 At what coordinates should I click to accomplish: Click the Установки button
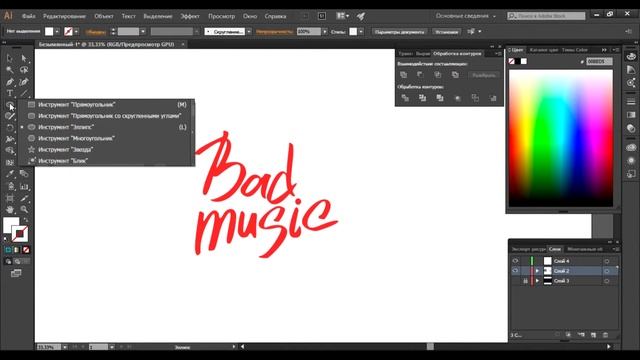click(446, 31)
